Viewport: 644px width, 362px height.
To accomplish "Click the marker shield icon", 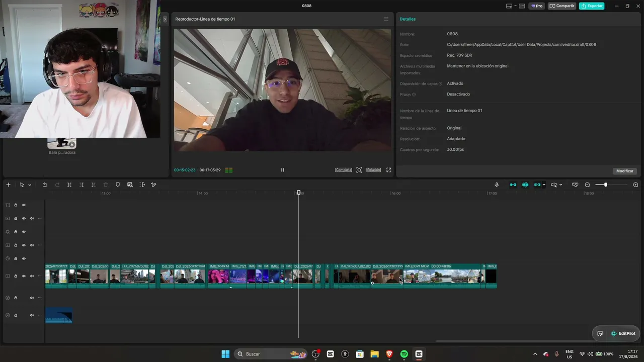I will pos(118,185).
